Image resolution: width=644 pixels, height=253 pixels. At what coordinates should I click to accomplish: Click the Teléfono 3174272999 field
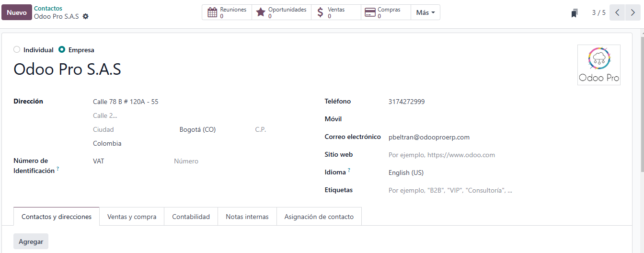[503, 102]
